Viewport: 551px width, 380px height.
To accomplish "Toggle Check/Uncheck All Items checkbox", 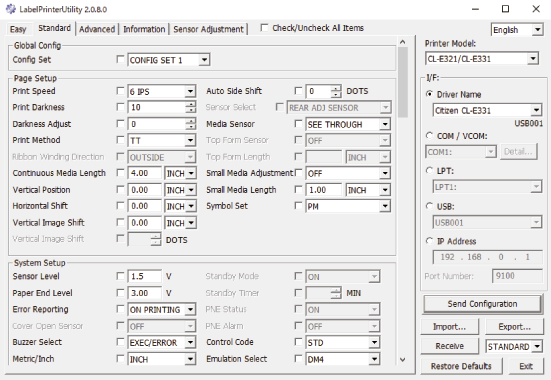I will click(264, 27).
